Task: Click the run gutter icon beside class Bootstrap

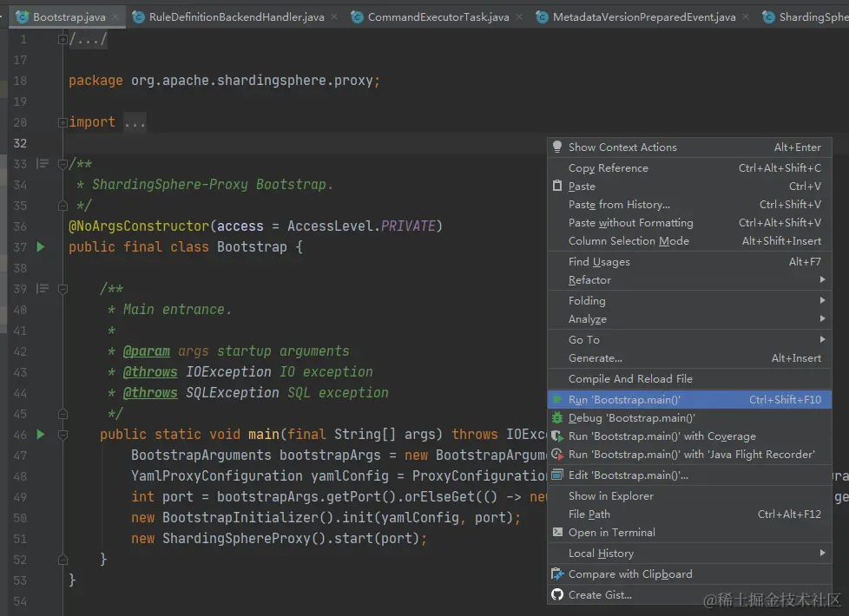Action: pyautogui.click(x=41, y=246)
